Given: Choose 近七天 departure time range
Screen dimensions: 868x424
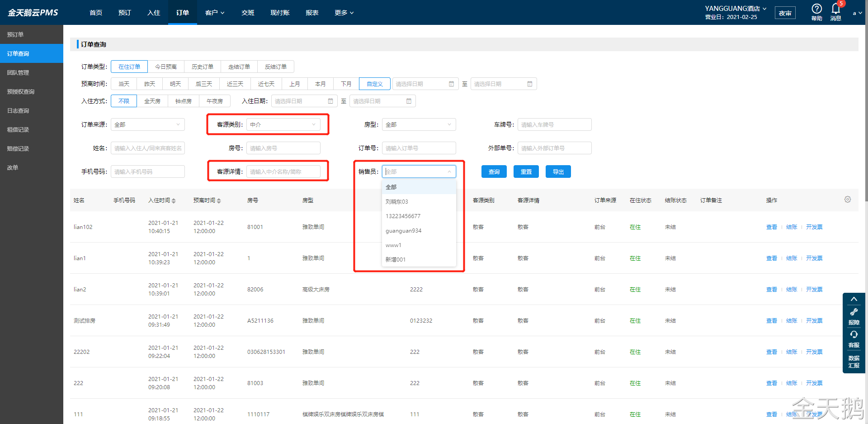Looking at the screenshot, I should [266, 84].
